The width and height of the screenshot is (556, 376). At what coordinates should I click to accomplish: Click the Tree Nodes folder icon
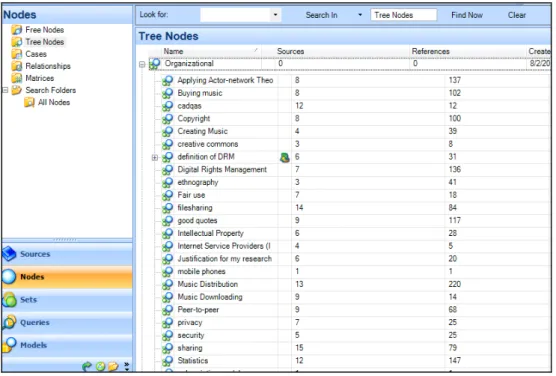17,42
